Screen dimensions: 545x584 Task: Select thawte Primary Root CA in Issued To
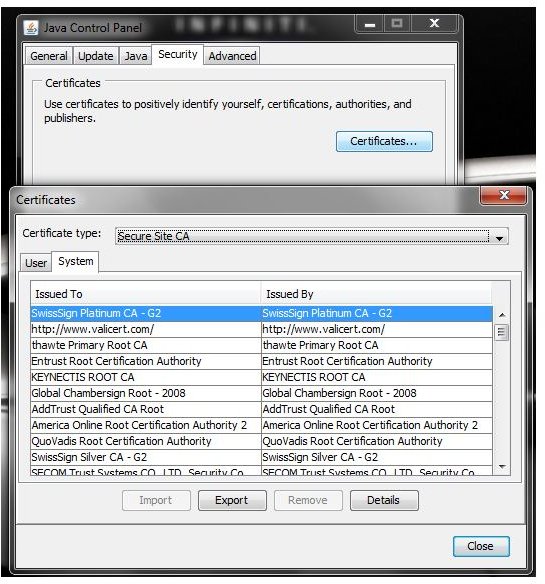coord(146,345)
